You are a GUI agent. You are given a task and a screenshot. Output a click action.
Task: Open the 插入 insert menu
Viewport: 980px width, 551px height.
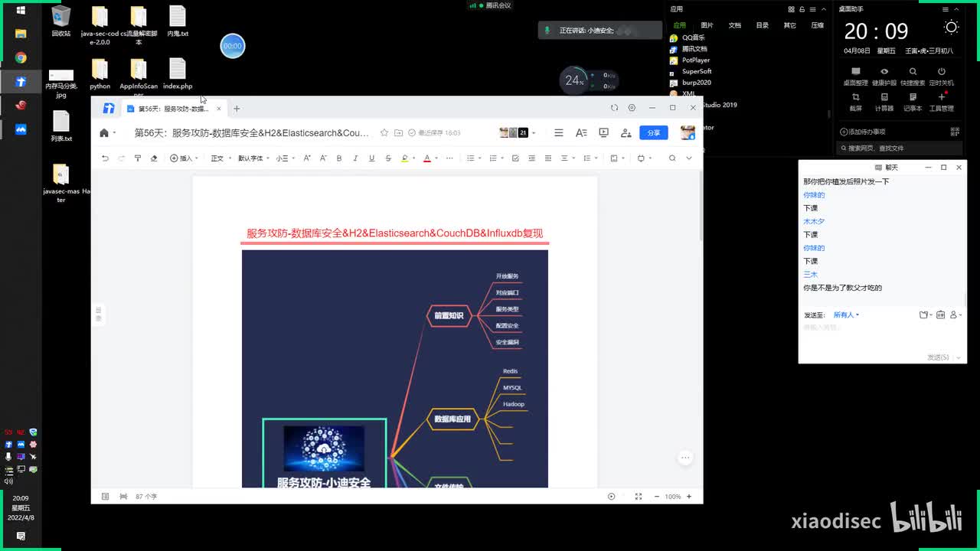pyautogui.click(x=184, y=158)
